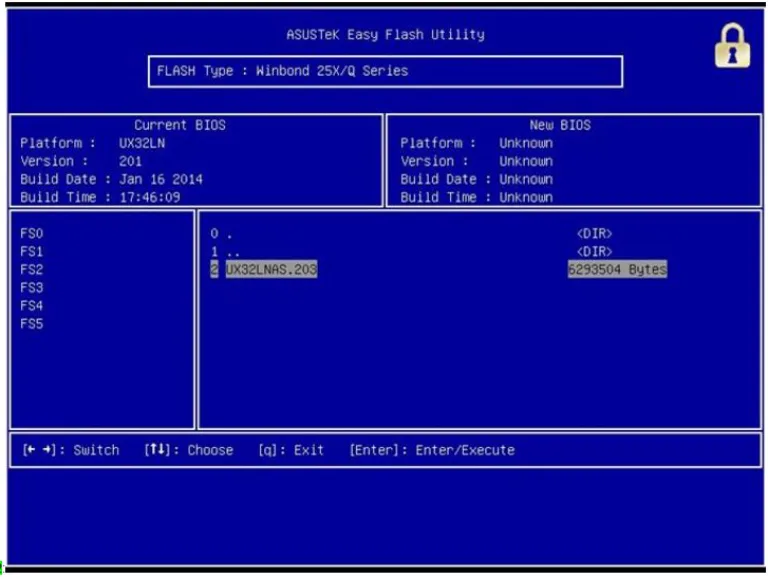Click the [Enter]: Enter/Execute hint

click(x=432, y=450)
